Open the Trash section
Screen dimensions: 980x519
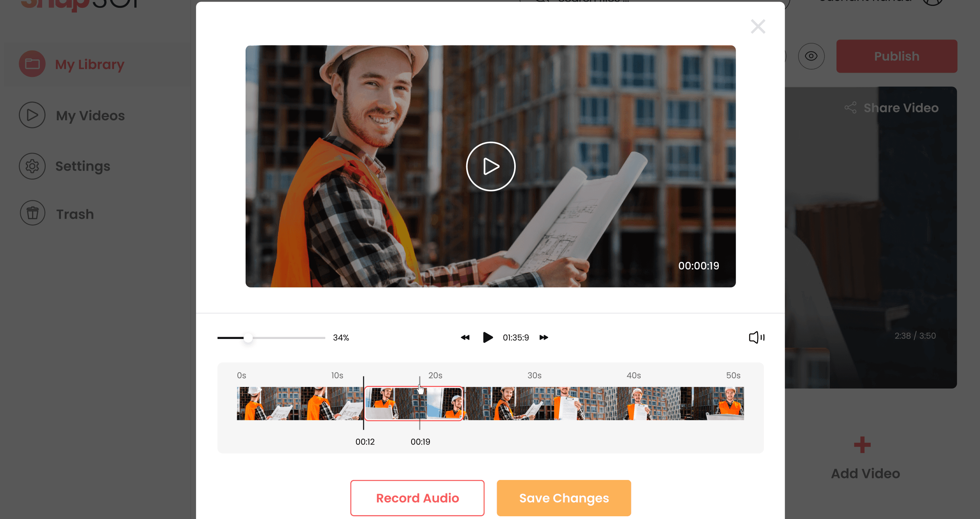pos(74,213)
